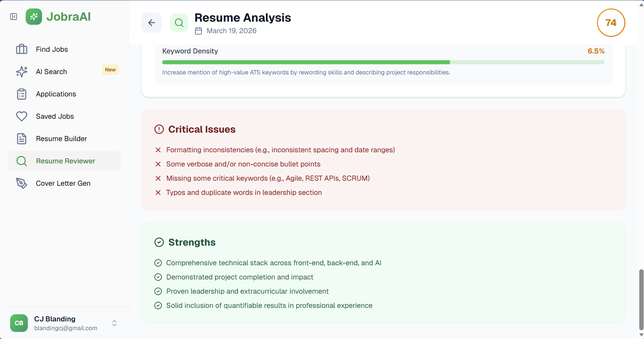This screenshot has height=339, width=644.
Task: Expand the CJ Blanding account chevron
Action: (114, 323)
